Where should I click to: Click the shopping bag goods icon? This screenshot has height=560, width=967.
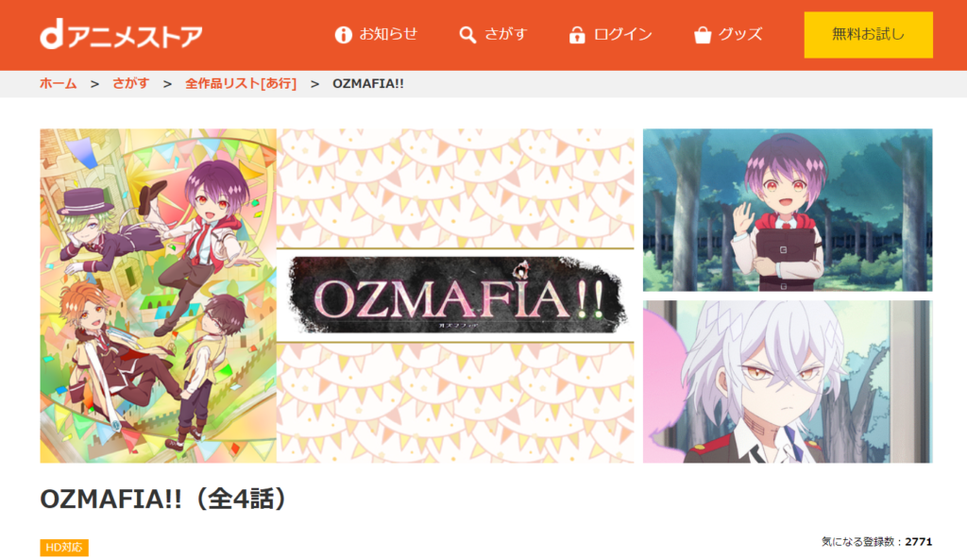click(703, 35)
